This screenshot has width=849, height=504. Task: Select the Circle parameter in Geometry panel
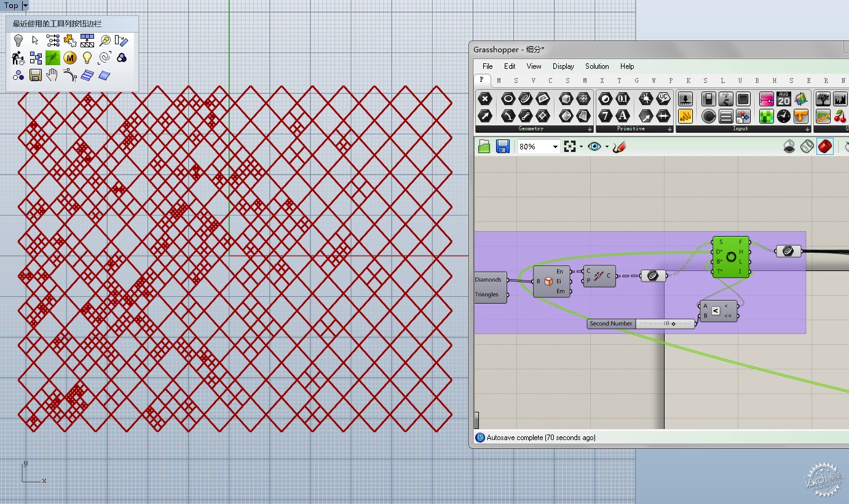click(508, 99)
